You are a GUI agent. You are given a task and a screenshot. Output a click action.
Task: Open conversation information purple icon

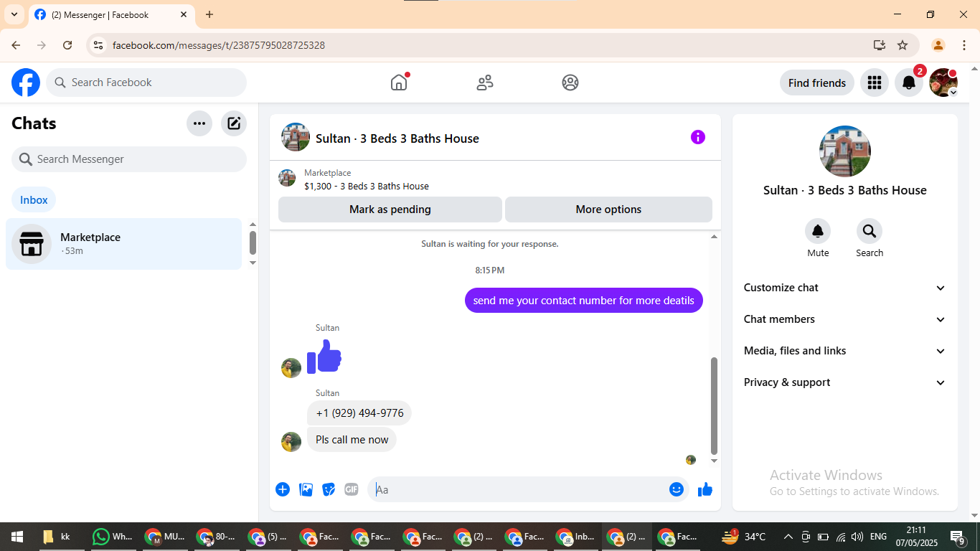698,137
